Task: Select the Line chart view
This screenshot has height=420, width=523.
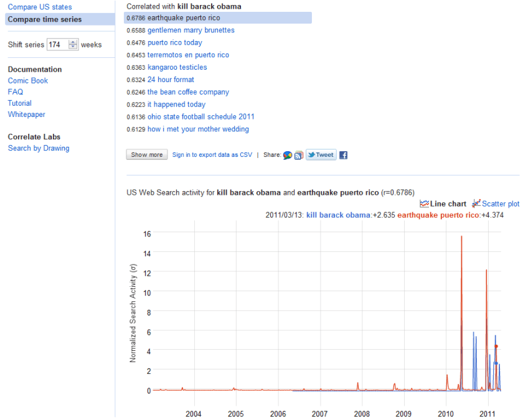Action: [443, 203]
